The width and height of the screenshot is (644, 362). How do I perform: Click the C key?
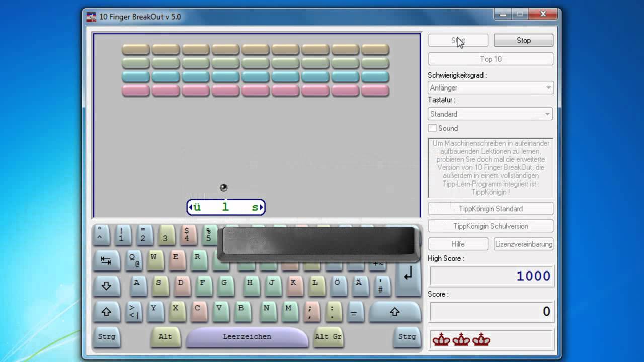tap(199, 312)
